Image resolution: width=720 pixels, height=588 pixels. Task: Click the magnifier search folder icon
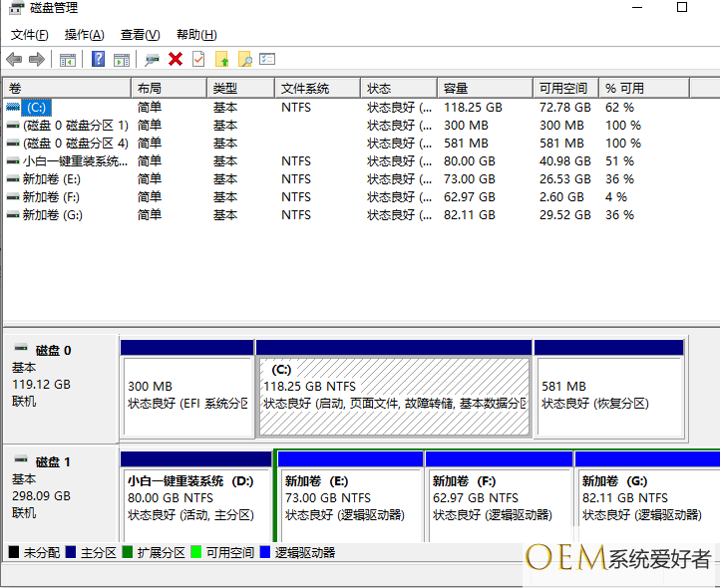[244, 60]
